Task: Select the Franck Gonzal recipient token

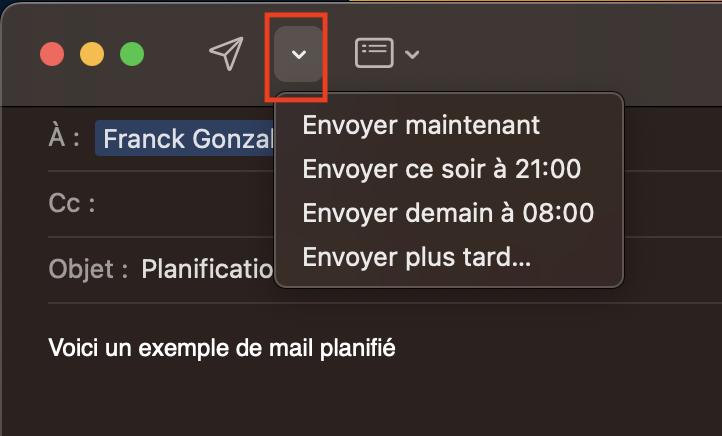Action: pos(185,138)
